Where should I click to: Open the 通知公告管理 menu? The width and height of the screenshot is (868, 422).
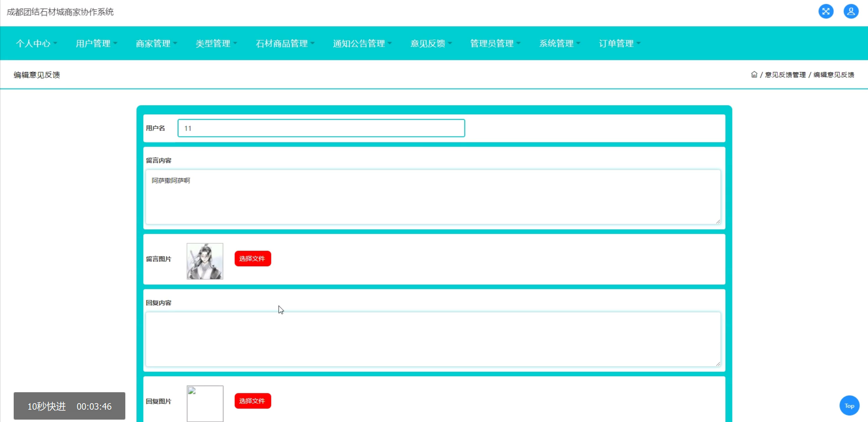point(362,43)
